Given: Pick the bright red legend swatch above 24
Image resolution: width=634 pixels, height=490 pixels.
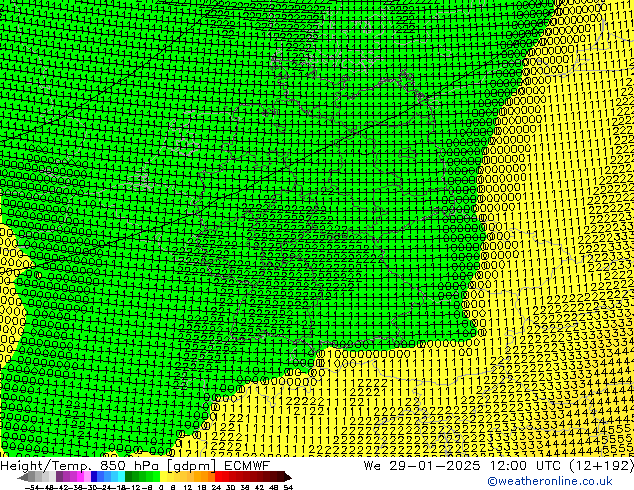Looking at the screenshot, I should tap(218, 477).
